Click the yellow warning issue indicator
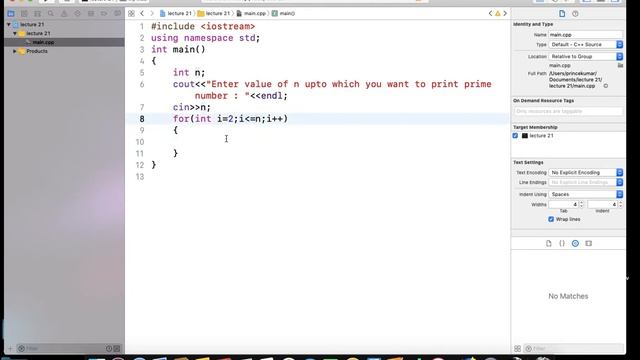This screenshot has width=640, height=360. (498, 13)
